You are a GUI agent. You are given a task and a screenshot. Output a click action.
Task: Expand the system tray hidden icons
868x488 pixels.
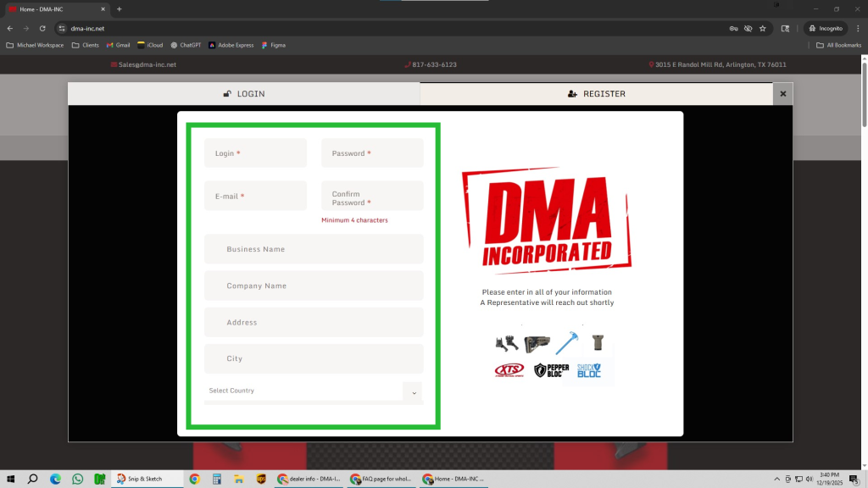777,479
